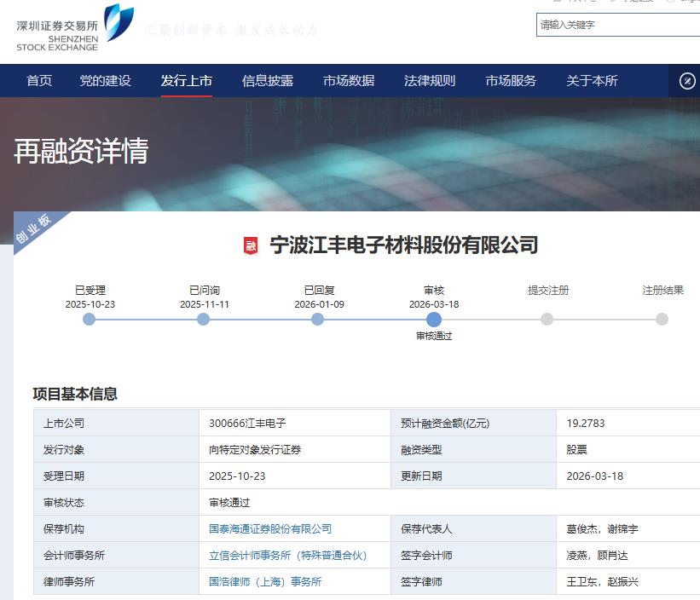The image size is (700, 600).
Task: Open the 信息披露 menu
Action: (x=268, y=81)
